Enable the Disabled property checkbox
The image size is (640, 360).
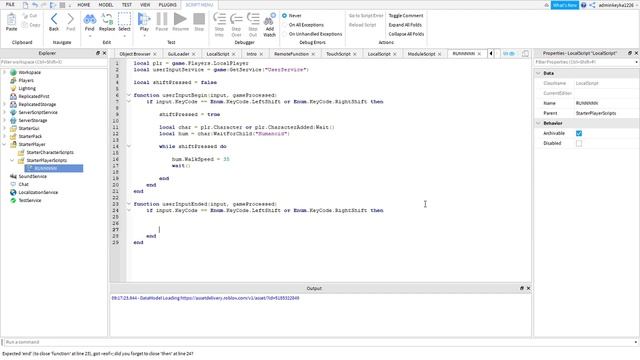coord(579,143)
